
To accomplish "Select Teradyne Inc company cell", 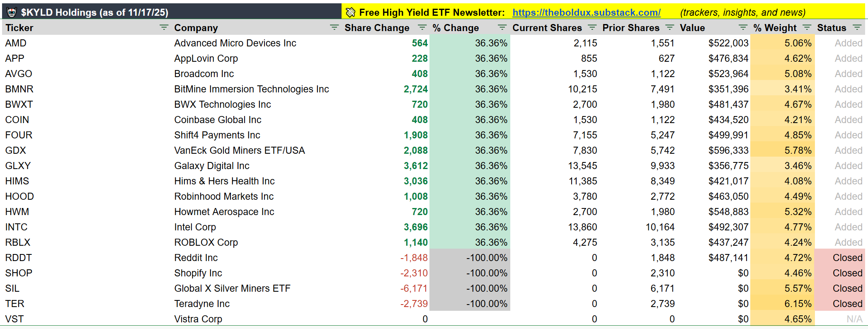I will 256,304.
